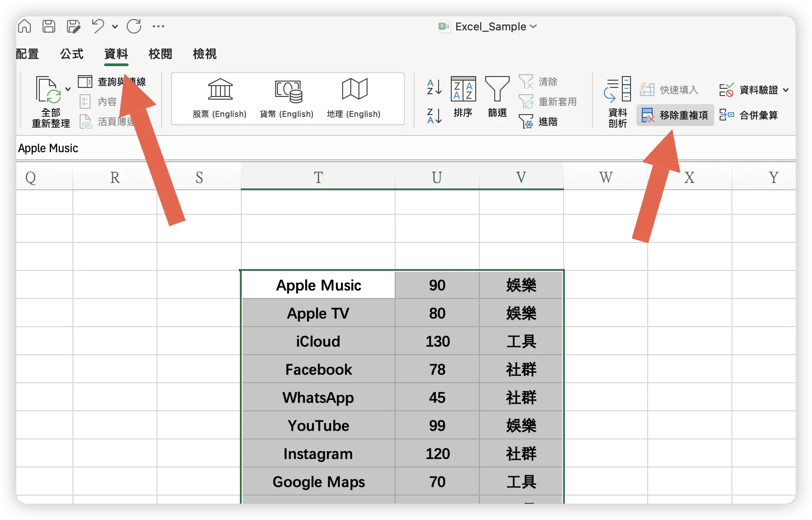Viewport: 812px width, 520px height.
Task: Sort descending Z to A
Action: click(x=434, y=116)
